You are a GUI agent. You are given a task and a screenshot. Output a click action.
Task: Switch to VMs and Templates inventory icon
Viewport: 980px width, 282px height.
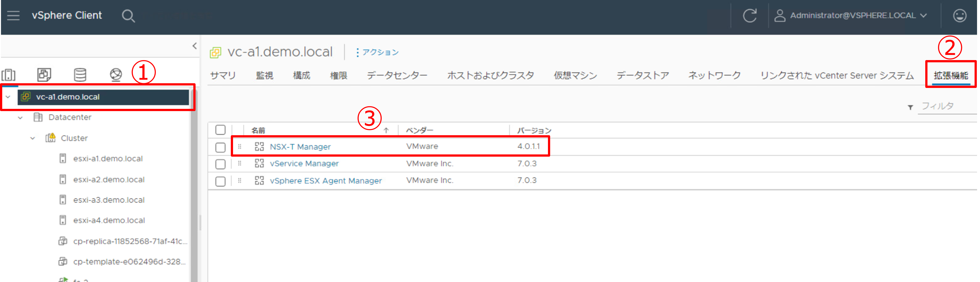click(44, 74)
